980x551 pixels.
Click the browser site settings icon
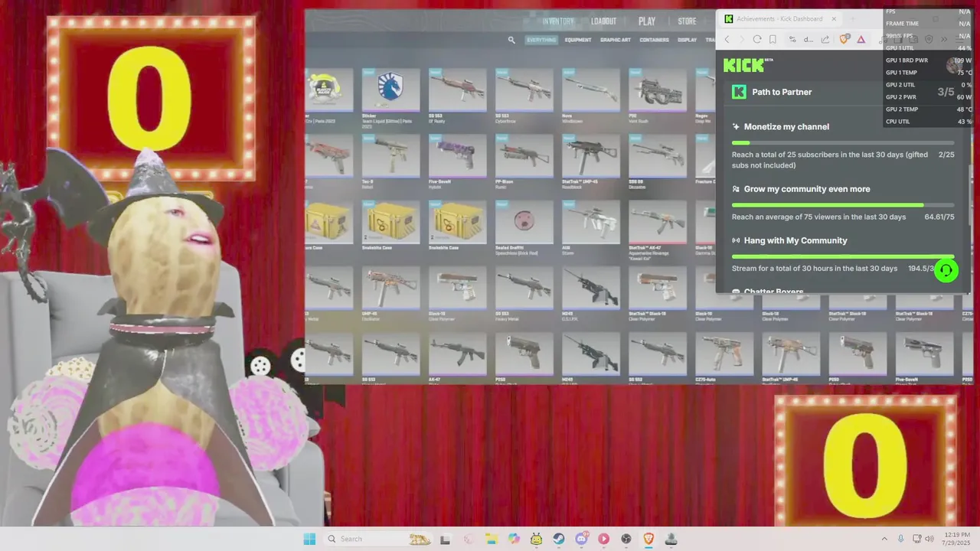coord(792,39)
